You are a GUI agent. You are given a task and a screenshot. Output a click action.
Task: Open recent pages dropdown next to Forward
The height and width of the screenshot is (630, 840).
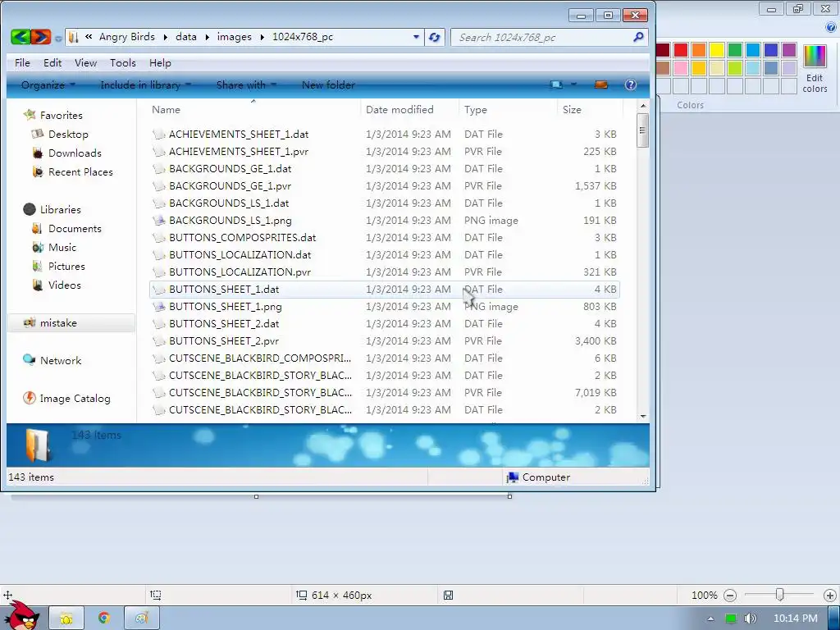click(58, 38)
